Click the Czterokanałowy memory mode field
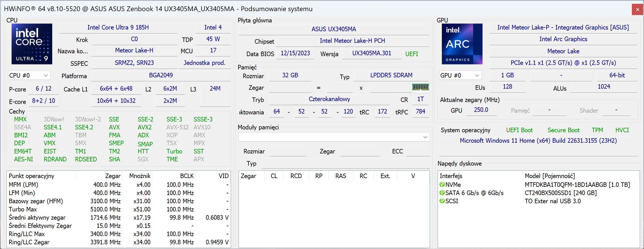This screenshot has height=249, width=644. coord(329,99)
